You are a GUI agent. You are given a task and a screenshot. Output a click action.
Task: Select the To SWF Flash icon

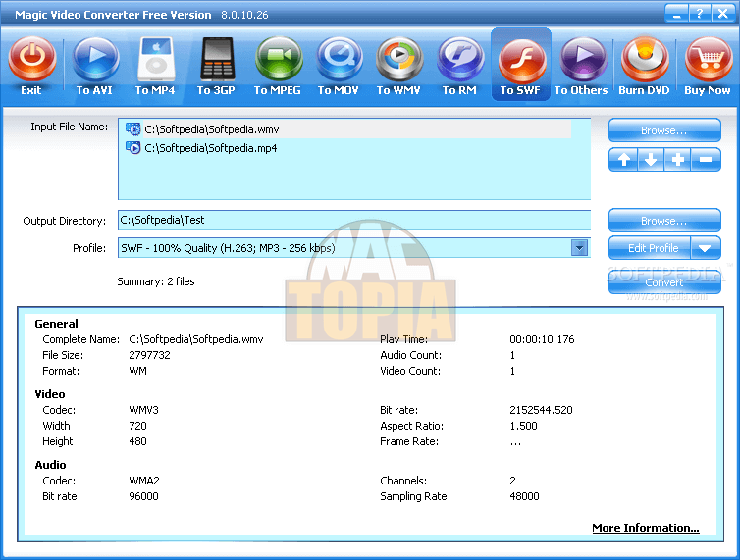point(521,60)
